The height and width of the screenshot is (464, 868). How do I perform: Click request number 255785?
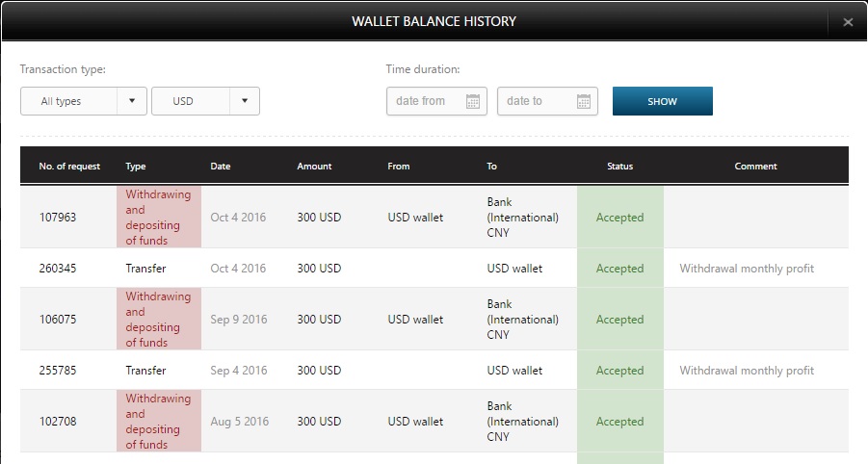(58, 371)
